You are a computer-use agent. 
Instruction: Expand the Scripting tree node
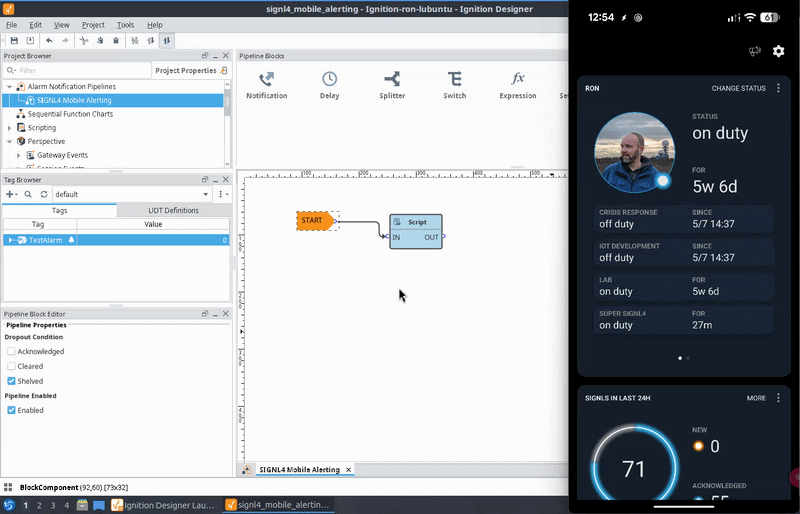coord(9,128)
